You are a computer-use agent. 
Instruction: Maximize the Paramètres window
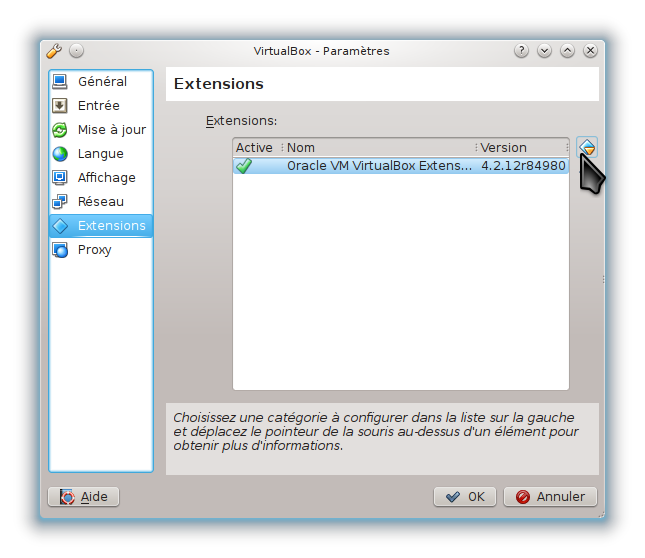(x=567, y=51)
